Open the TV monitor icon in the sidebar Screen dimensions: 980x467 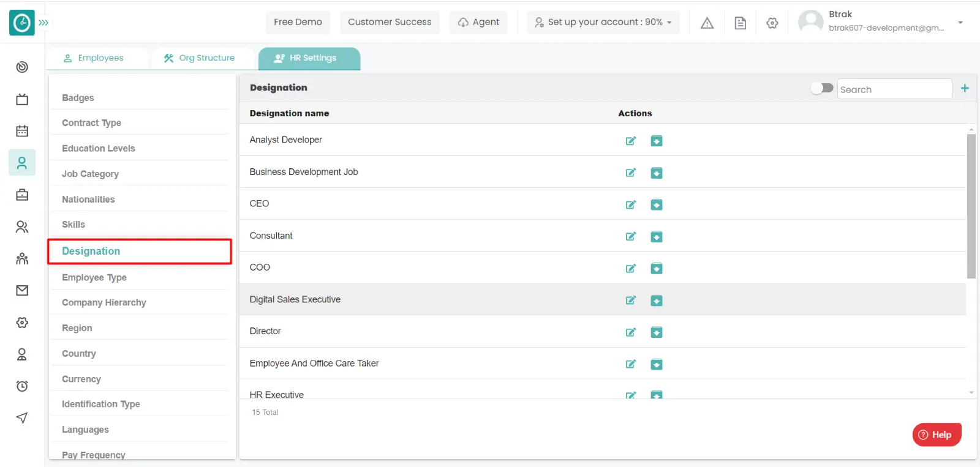22,99
